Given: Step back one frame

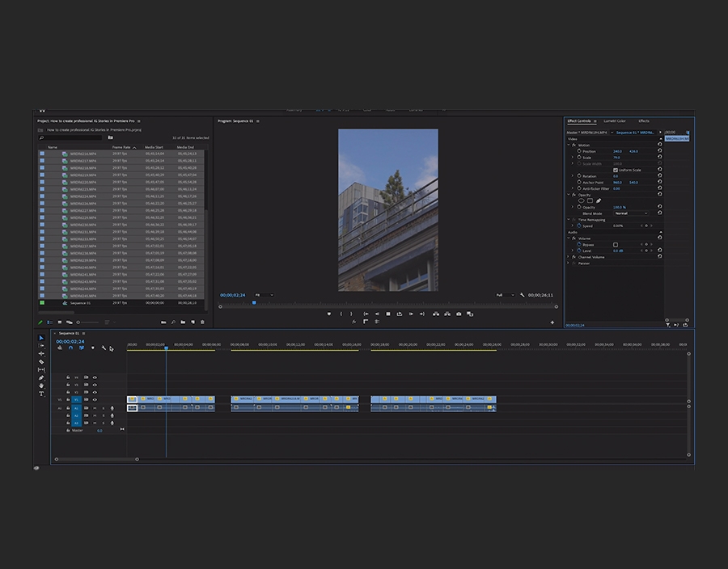Looking at the screenshot, I should point(377,314).
